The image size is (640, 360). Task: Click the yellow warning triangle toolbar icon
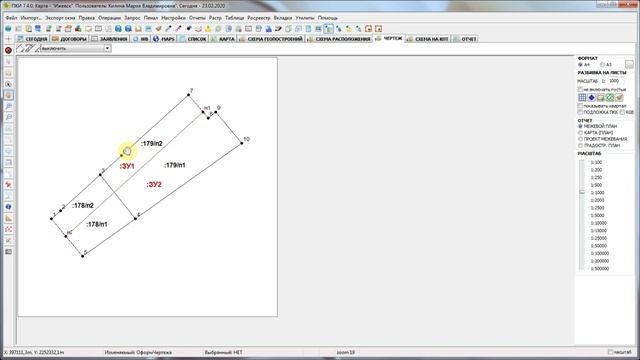coord(208,29)
